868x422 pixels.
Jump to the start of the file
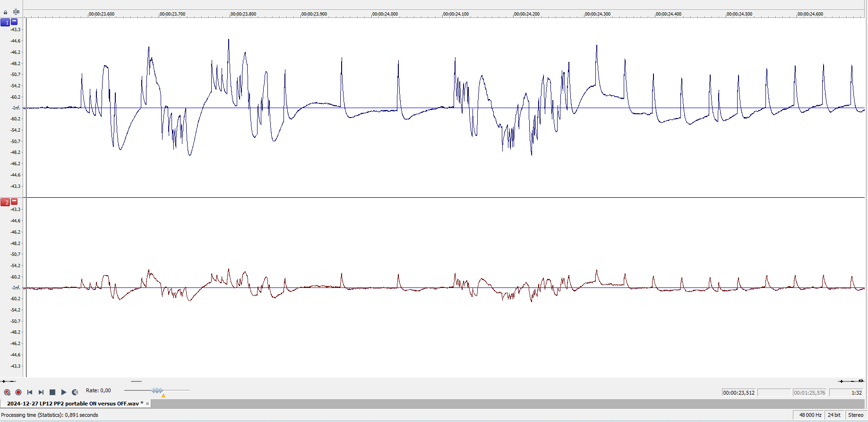30,392
